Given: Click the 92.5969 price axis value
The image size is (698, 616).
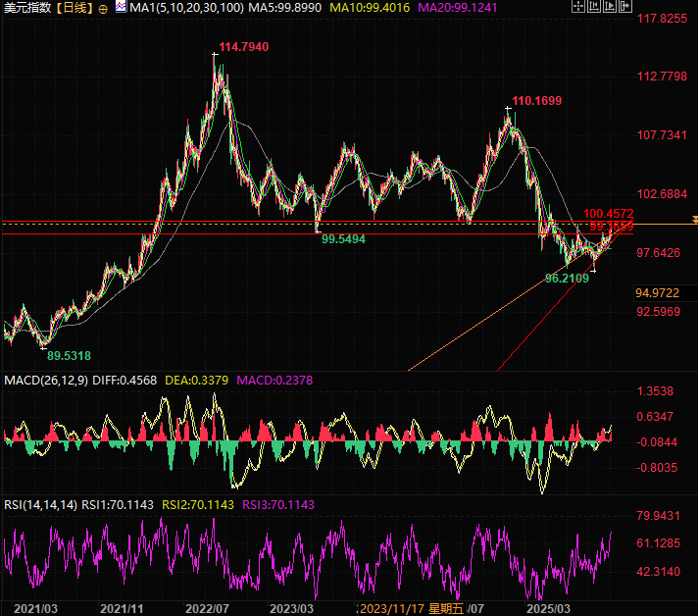Looking at the screenshot, I should click(x=659, y=311).
